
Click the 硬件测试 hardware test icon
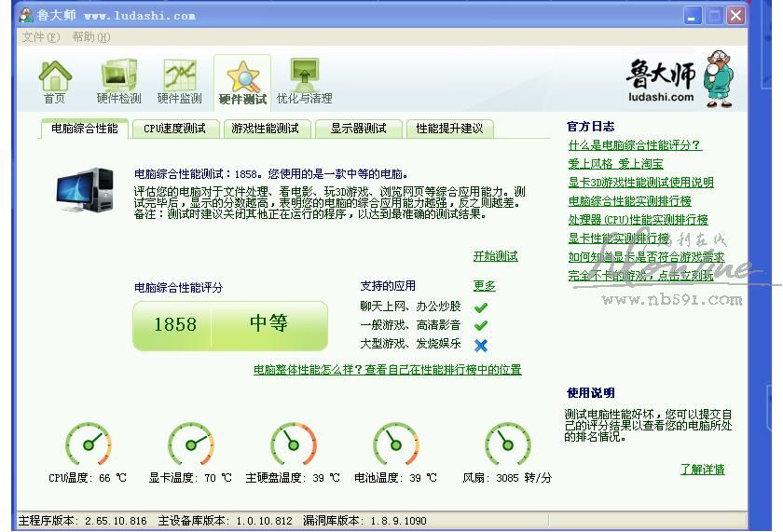(242, 82)
